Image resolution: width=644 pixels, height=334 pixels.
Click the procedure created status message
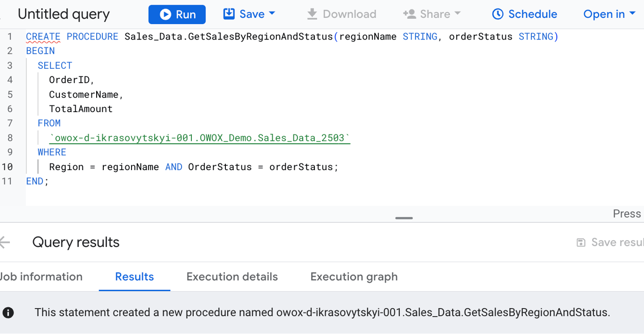(x=322, y=312)
